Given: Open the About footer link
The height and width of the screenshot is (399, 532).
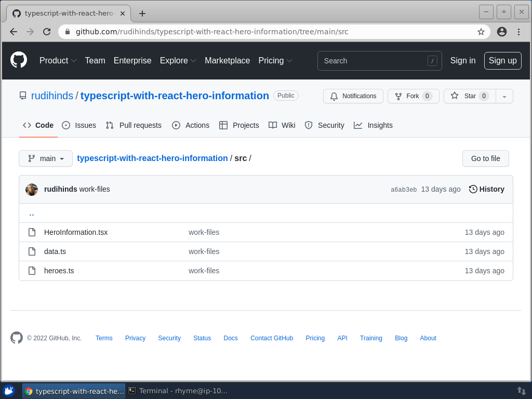Looking at the screenshot, I should coord(428,338).
